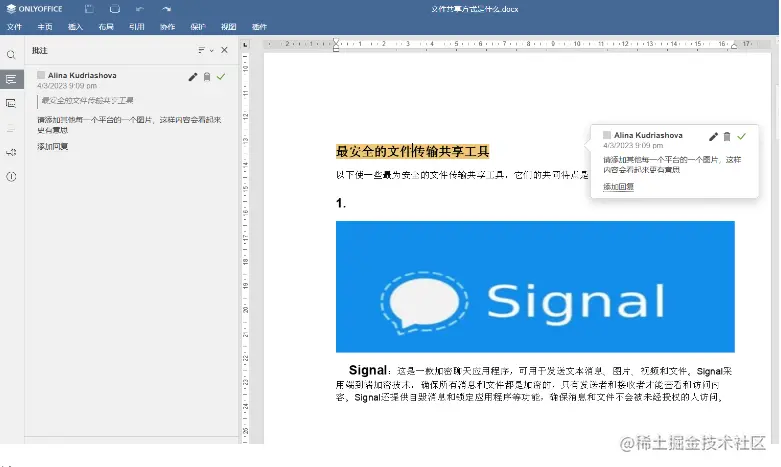This screenshot has width=781, height=467.
Task: Open the 引用 references tab
Action: 136,27
